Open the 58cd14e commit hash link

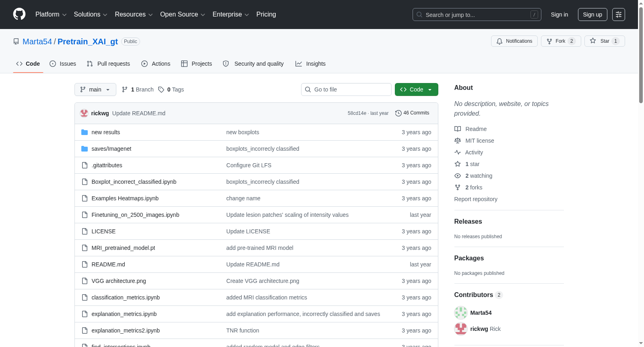pos(357,113)
